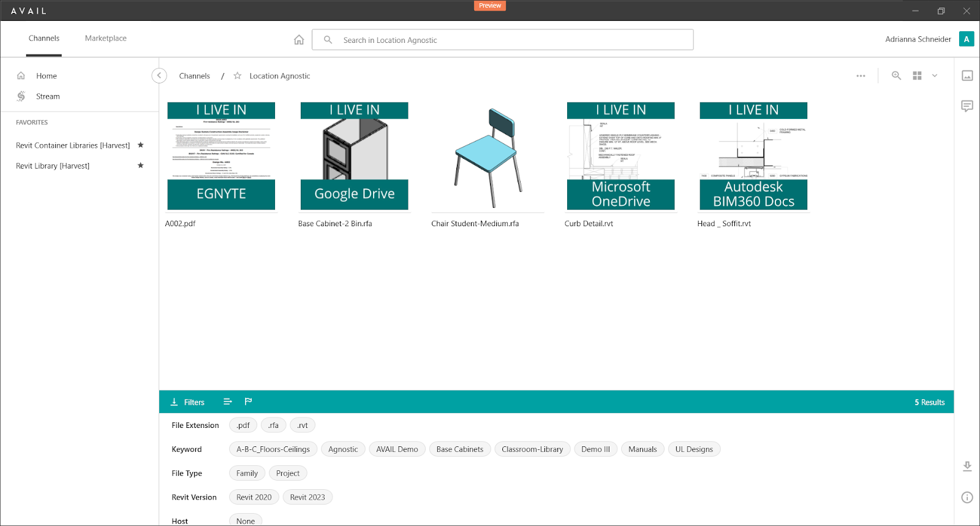The width and height of the screenshot is (980, 526).
Task: Switch to the Marketplace tab
Action: tap(106, 38)
